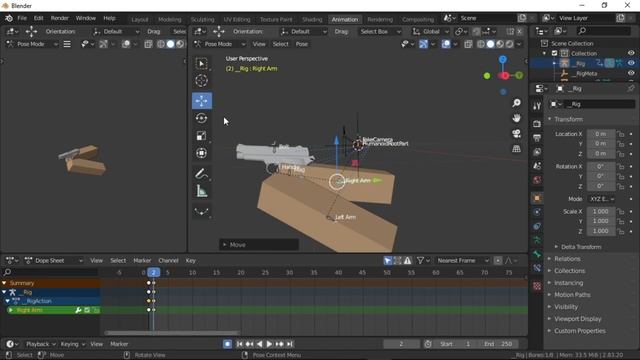Image resolution: width=640 pixels, height=360 pixels.
Task: Toggle Only Show Selected in Dope Sheet
Action: (x=388, y=260)
